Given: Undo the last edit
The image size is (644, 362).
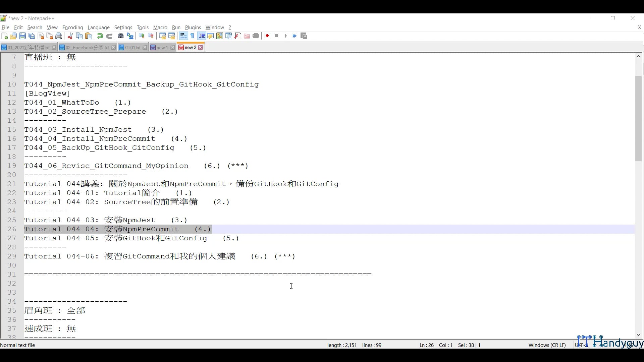Looking at the screenshot, I should tap(100, 36).
